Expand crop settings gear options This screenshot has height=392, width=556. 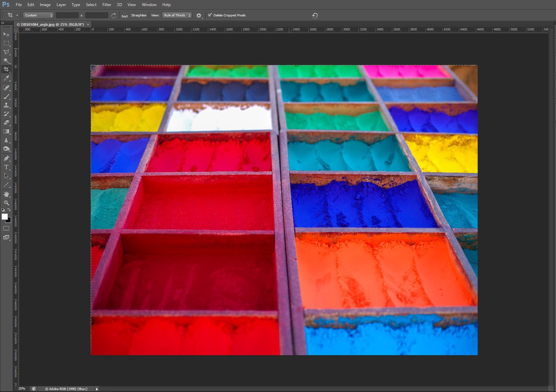coord(199,15)
